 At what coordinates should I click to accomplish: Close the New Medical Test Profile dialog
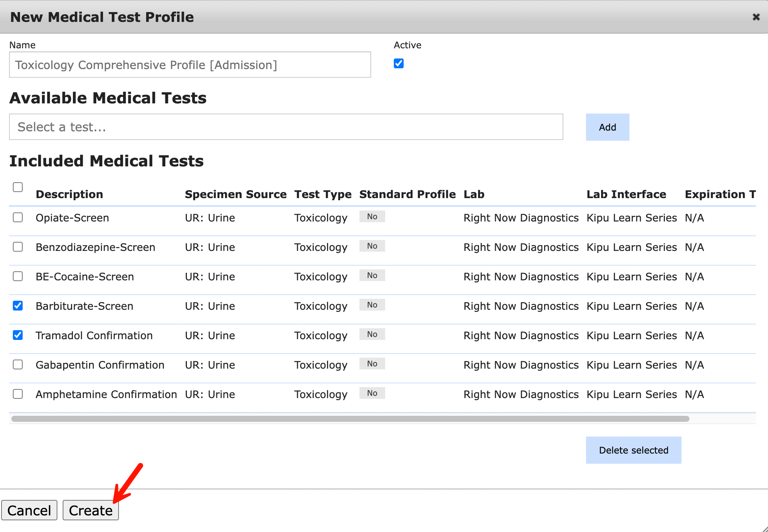pos(756,17)
